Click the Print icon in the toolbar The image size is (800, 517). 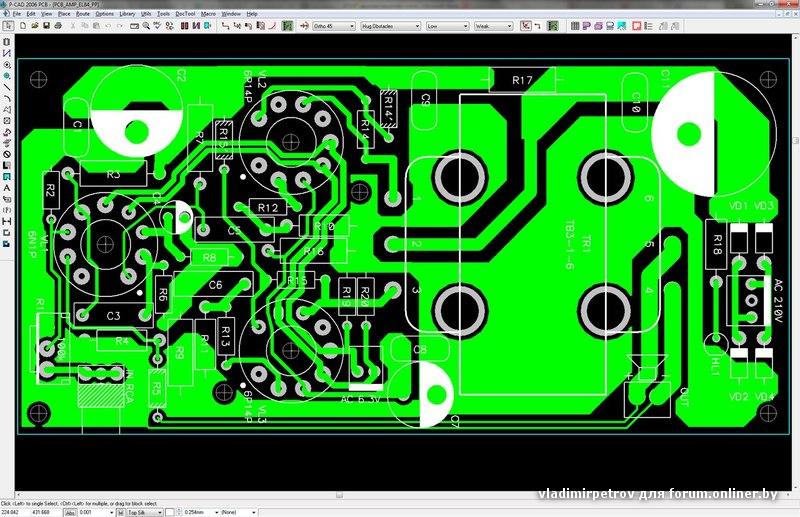click(58, 26)
